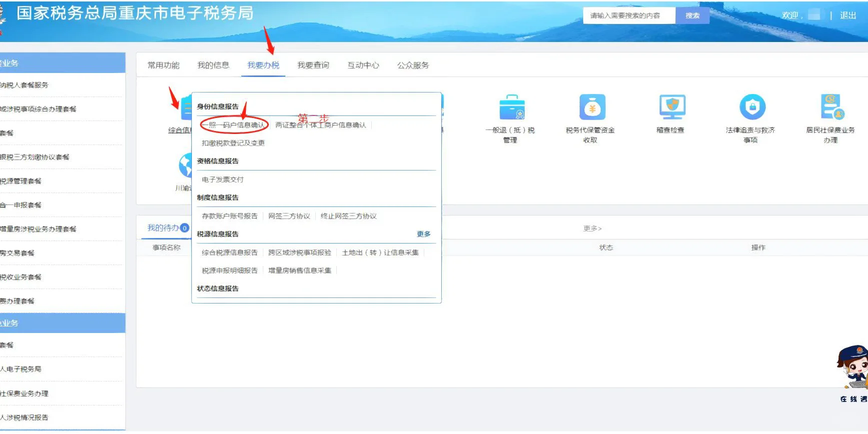Viewport: 868px width, 434px height.
Task: Expand the 更多> link for pending items
Action: click(x=592, y=228)
